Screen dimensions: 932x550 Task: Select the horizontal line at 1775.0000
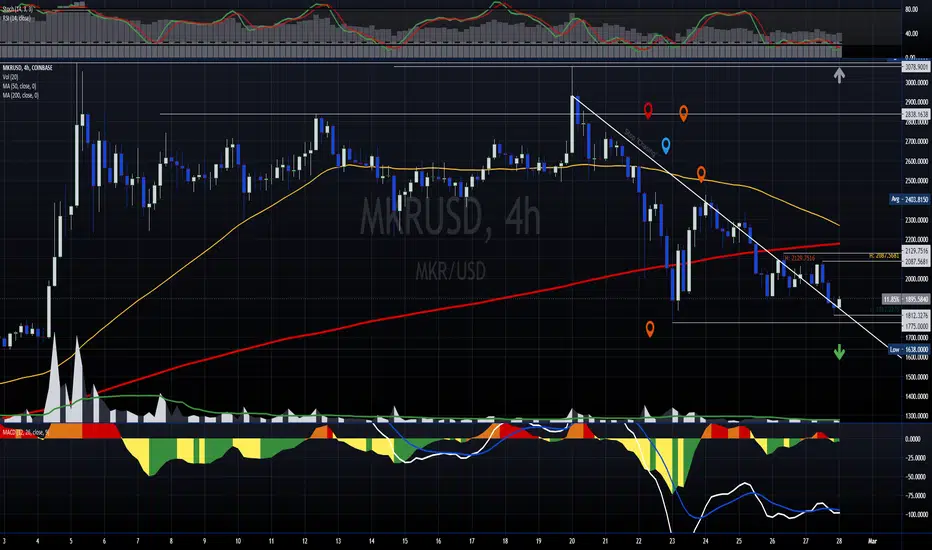tap(785, 323)
